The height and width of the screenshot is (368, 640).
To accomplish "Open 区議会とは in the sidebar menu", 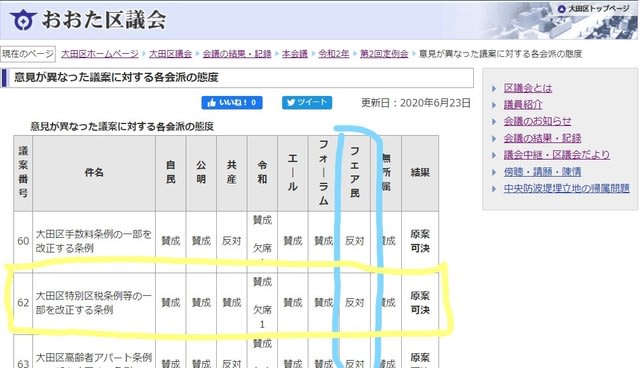I will click(x=527, y=88).
